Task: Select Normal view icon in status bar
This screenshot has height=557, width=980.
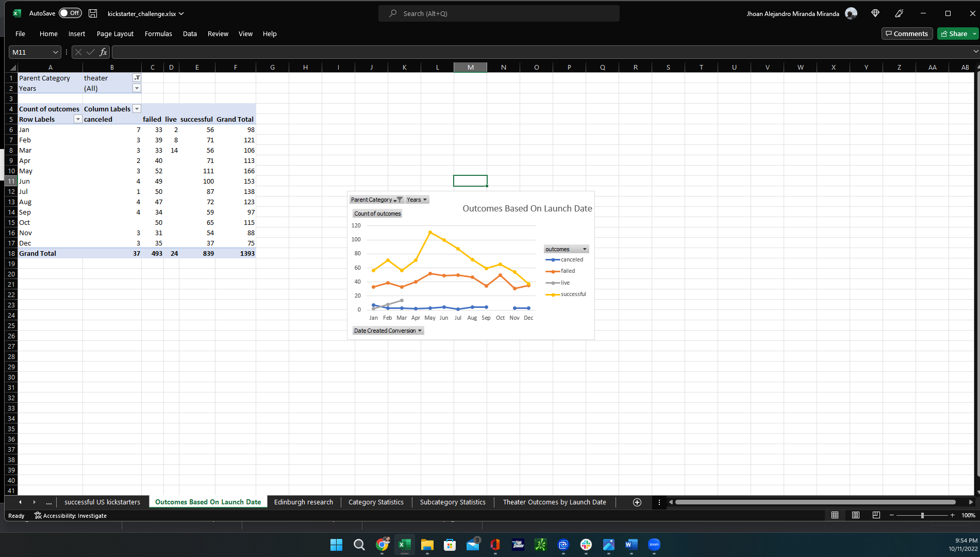Action: coord(835,515)
